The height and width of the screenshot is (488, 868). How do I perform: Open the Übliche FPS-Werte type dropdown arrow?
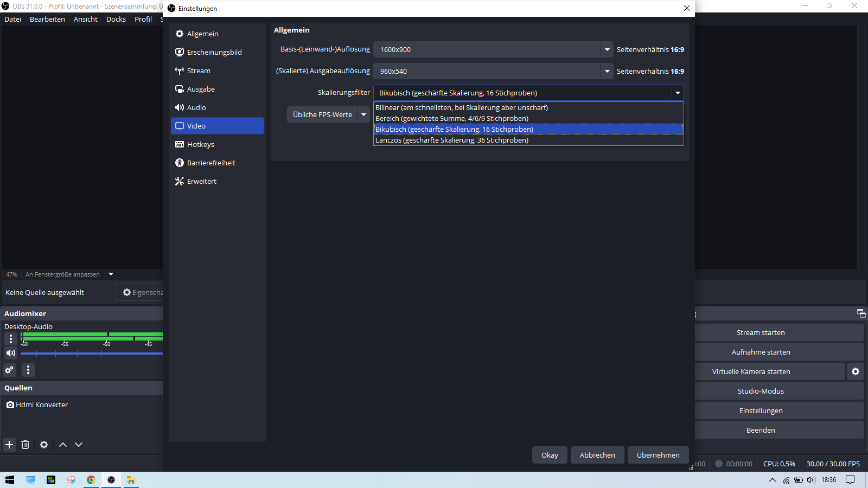(363, 114)
